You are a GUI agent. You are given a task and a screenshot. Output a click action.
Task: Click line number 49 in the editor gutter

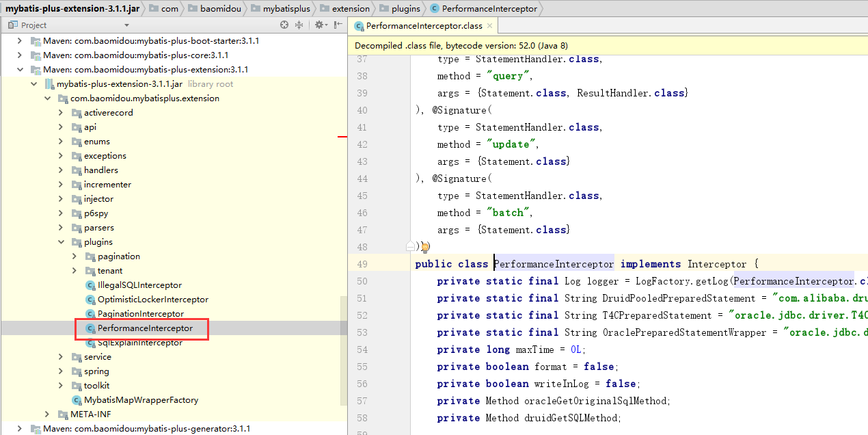(x=362, y=263)
